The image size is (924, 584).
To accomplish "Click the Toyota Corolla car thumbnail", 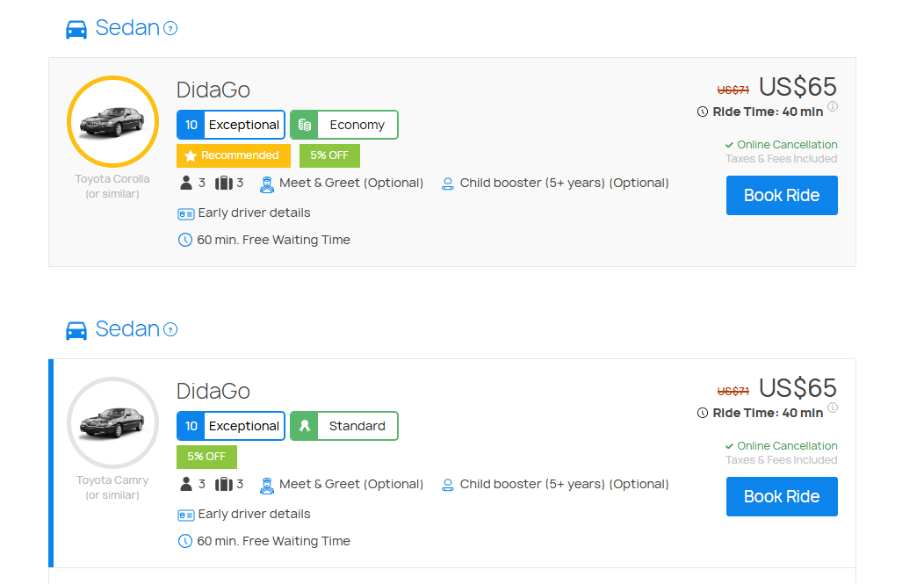I will tap(112, 121).
